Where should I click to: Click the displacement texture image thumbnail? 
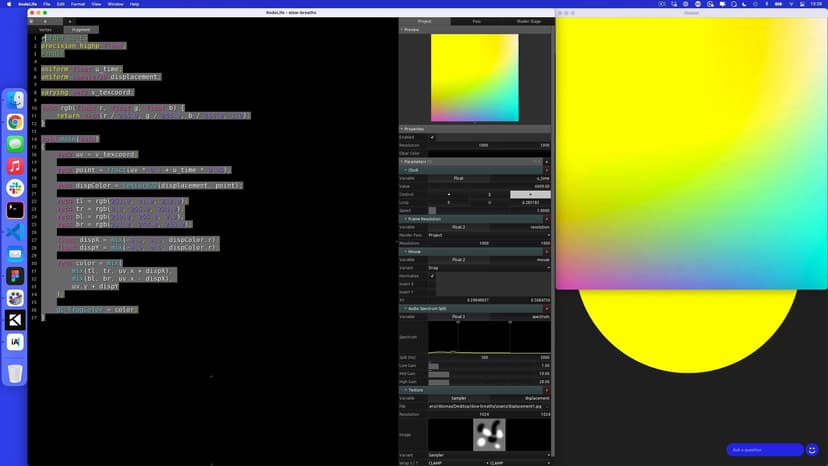(x=489, y=435)
